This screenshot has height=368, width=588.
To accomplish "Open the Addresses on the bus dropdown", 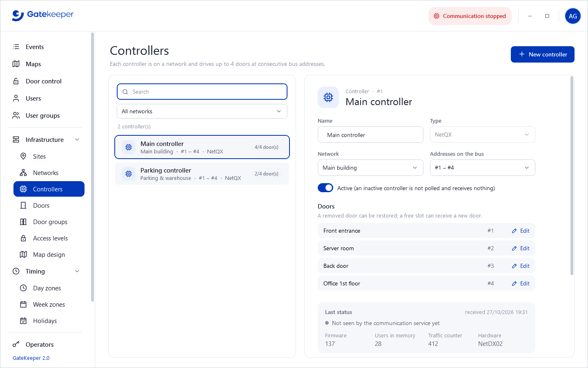I will click(x=482, y=168).
